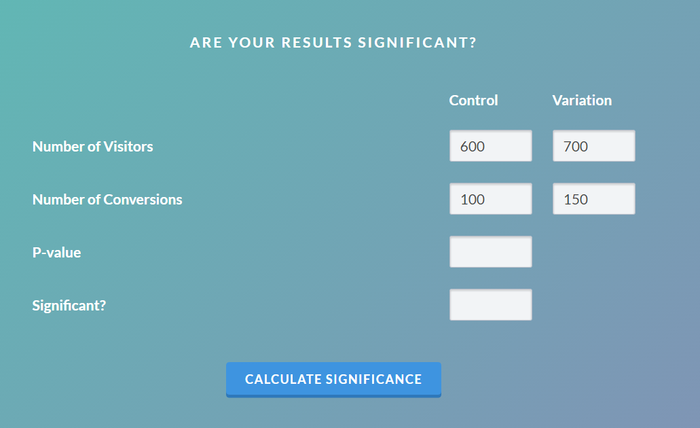
Task: Focus the Variation Number of Visitors field
Action: 594,147
